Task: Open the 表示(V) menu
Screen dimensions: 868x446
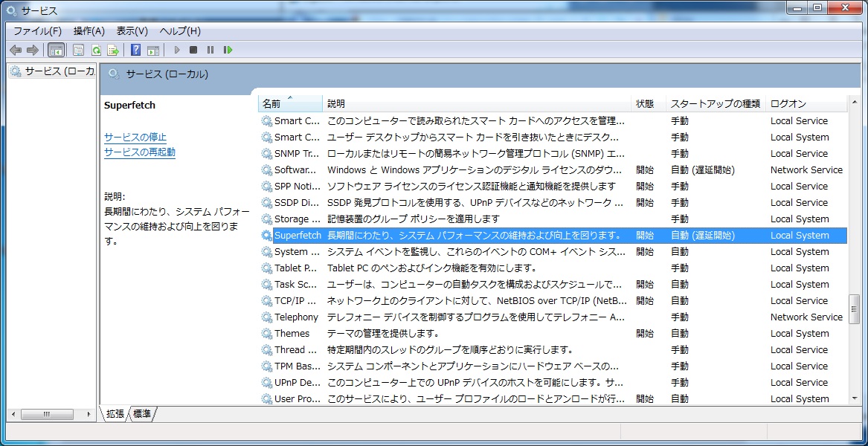Action: [132, 31]
